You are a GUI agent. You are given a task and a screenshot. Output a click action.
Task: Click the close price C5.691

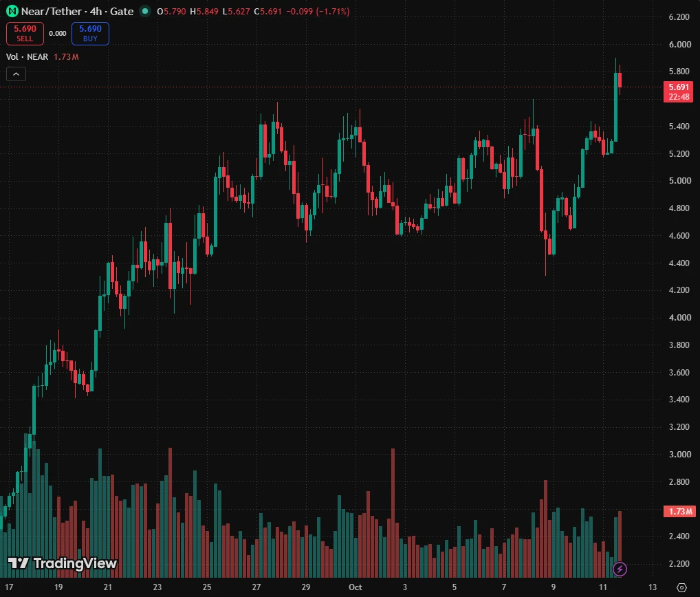point(268,11)
